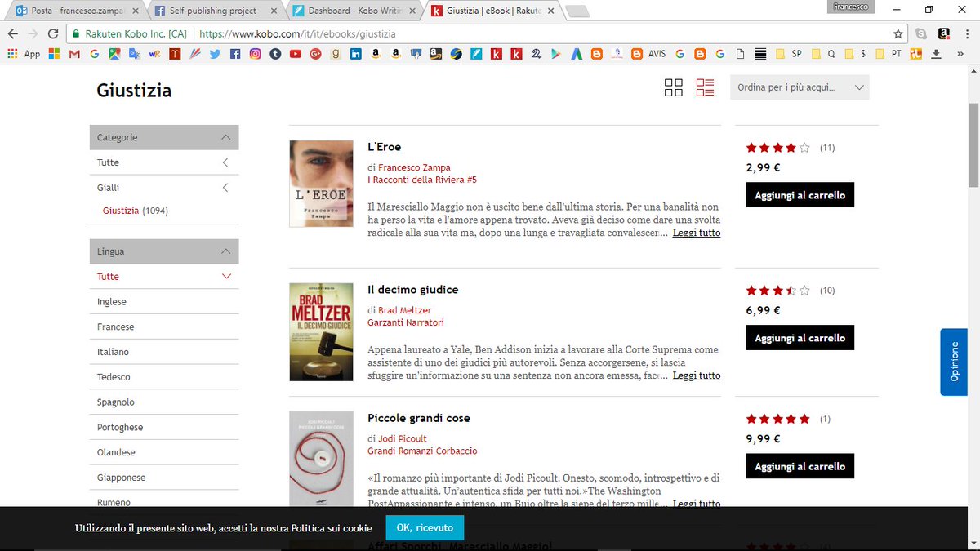Viewport: 980px width, 551px height.
Task: Open author link Brad Meltzer
Action: click(404, 310)
